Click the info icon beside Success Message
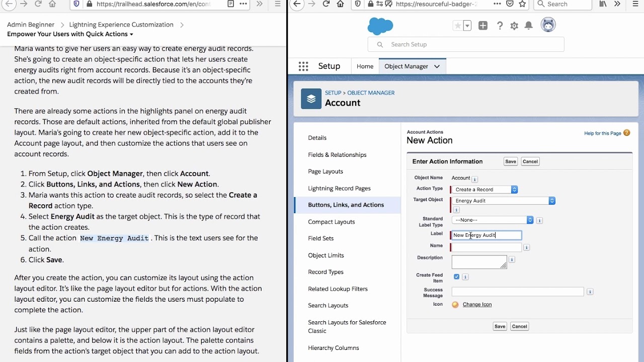Screen dimensions: 644x362 590,292
